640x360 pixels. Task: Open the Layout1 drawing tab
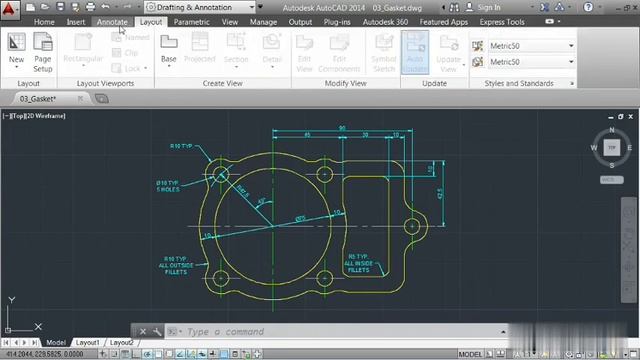pyautogui.click(x=87, y=342)
